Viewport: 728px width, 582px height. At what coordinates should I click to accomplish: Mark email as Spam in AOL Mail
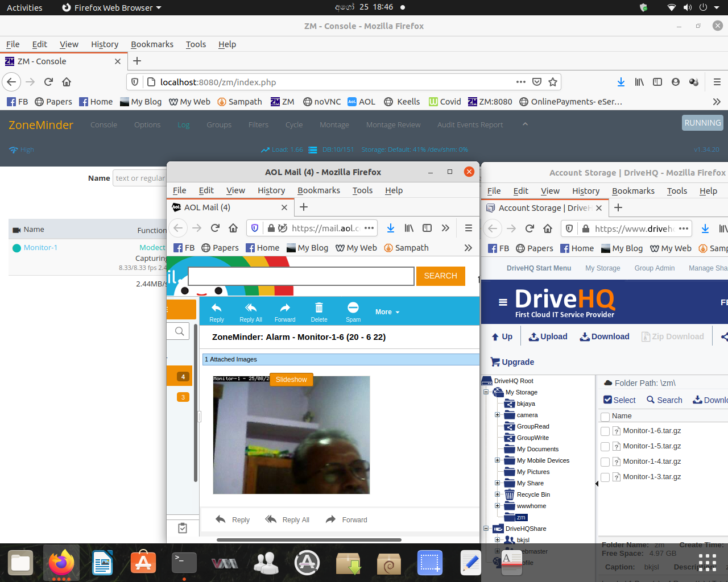click(x=353, y=307)
